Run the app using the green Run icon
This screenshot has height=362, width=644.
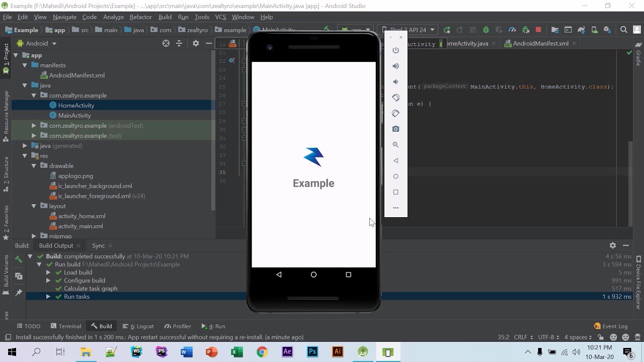[x=447, y=30]
